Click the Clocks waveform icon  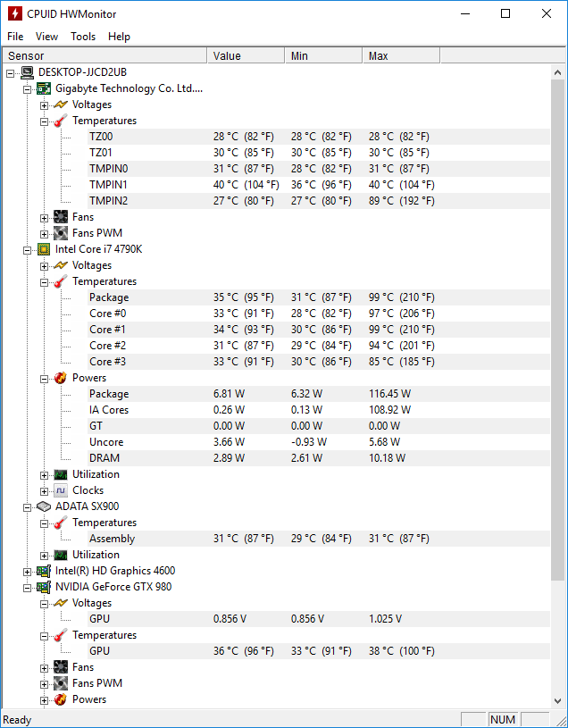coord(61,490)
